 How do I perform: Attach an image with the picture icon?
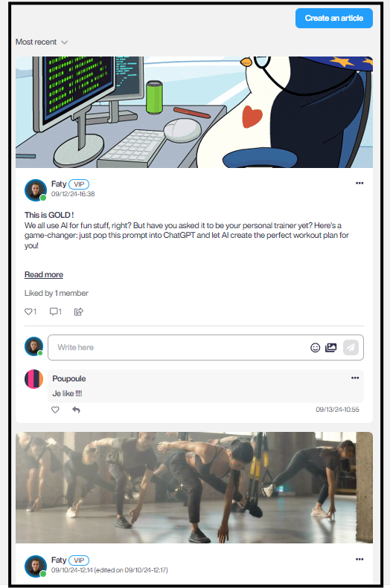pos(330,348)
